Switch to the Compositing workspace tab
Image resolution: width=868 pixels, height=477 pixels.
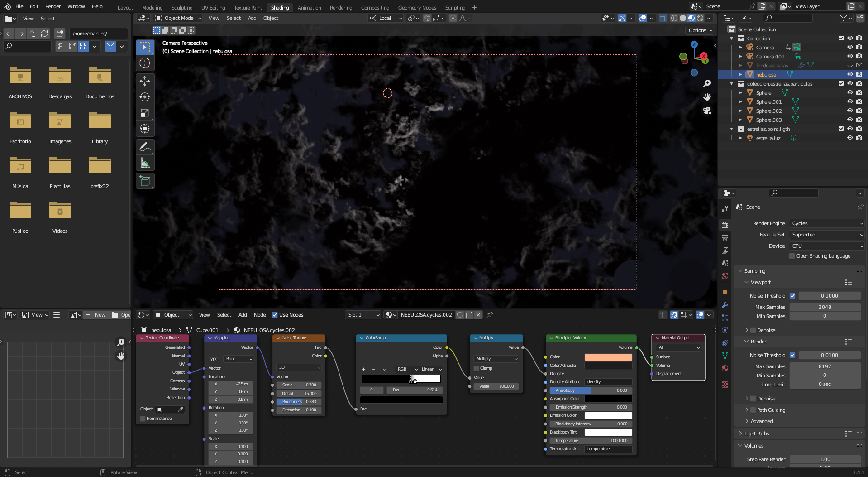375,8
